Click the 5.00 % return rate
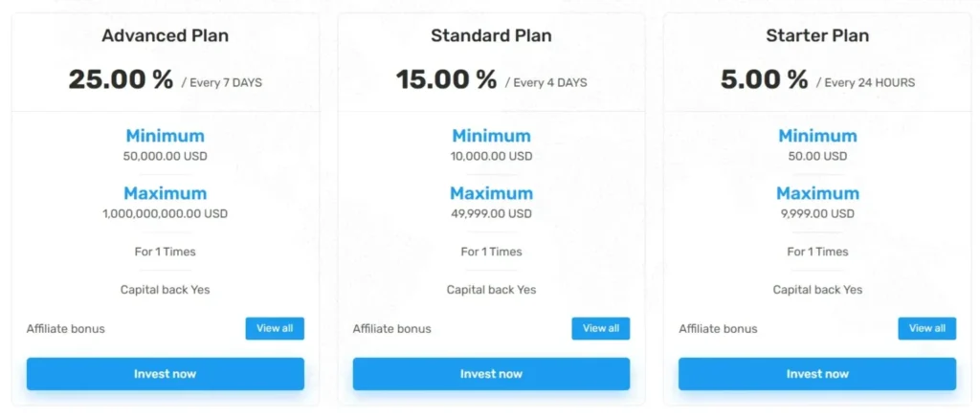980x417 pixels. click(765, 80)
